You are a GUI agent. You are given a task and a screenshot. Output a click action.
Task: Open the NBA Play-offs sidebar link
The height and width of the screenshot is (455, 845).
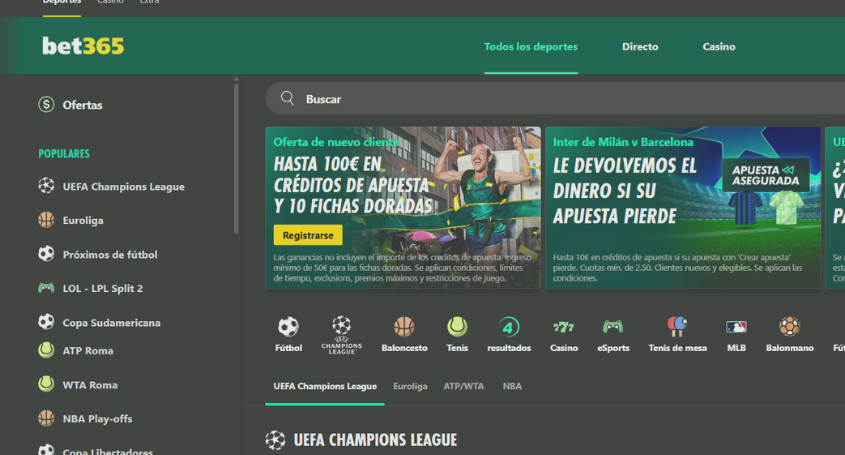98,418
